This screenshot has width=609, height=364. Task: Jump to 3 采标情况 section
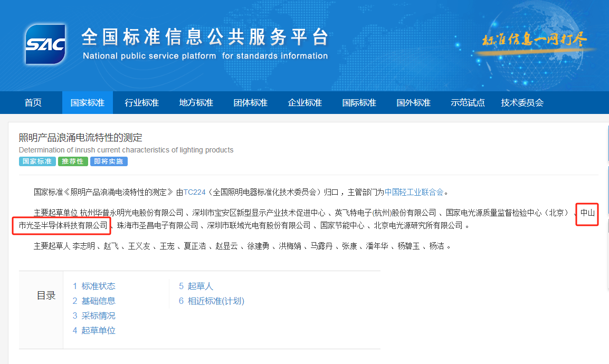pyautogui.click(x=94, y=316)
